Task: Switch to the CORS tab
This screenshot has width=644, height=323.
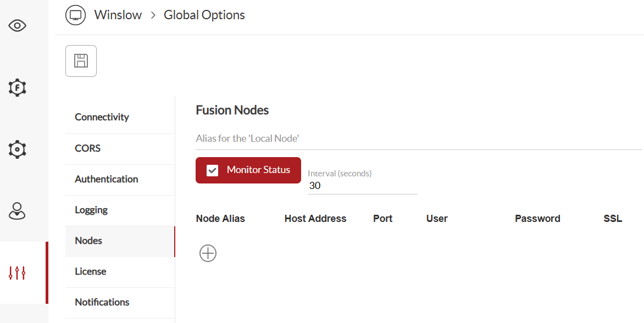Action: (x=120, y=148)
